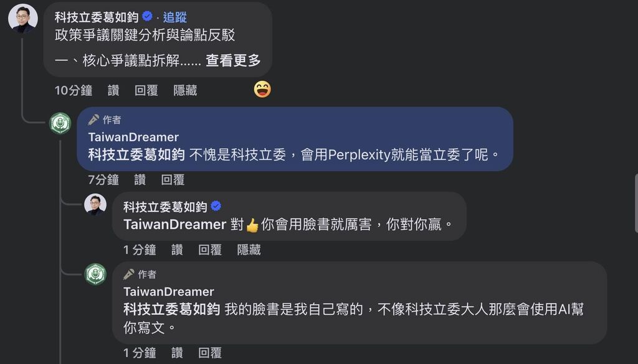Click the scrollbar handle on right edge
The image size is (638, 364).
coord(636,203)
